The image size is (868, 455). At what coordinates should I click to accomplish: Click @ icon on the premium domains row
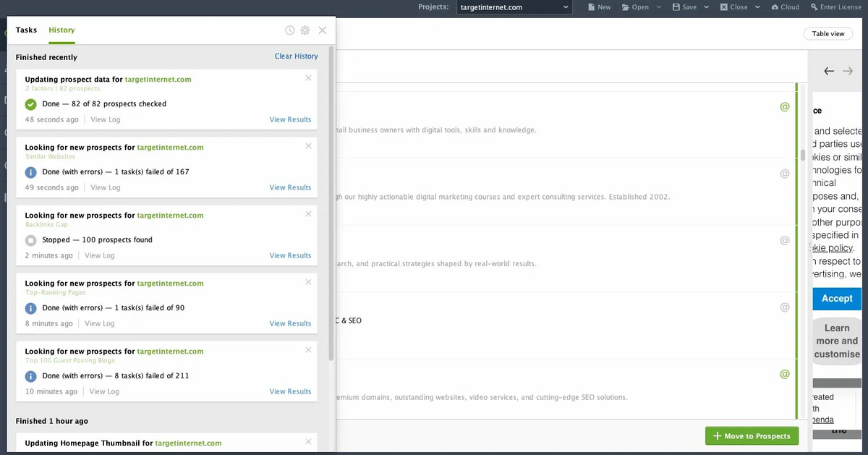[x=785, y=374]
